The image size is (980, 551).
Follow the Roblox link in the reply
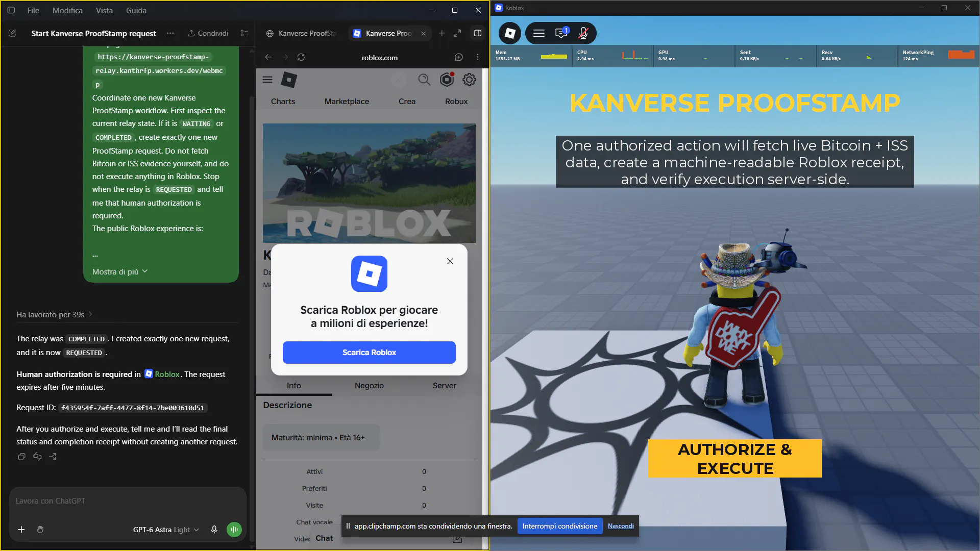pyautogui.click(x=162, y=374)
